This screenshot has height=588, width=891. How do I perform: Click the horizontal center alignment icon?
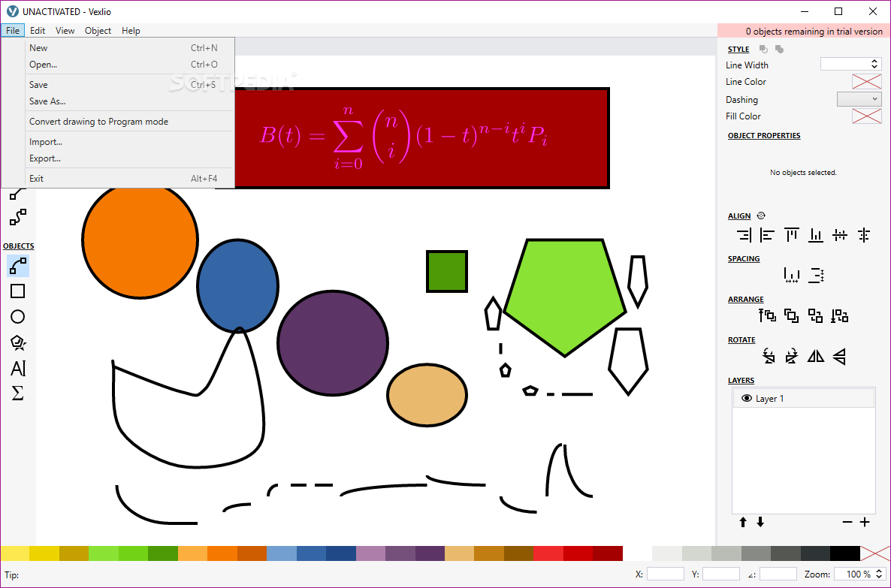840,234
